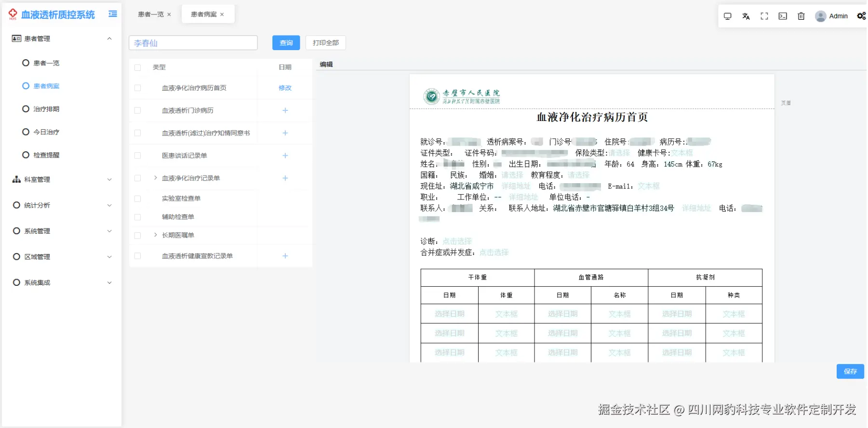
Task: Check the 长期医嘱单 checkbox
Action: click(137, 236)
